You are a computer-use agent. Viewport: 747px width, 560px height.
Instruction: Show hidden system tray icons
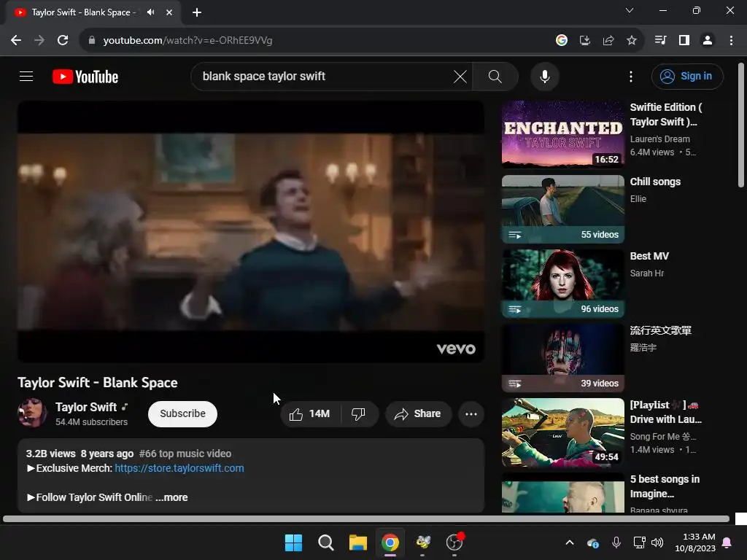(x=569, y=542)
